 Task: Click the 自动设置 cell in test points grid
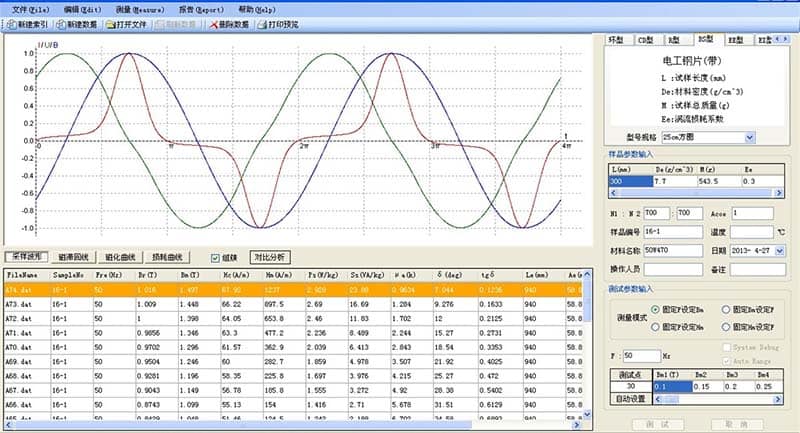tap(631, 399)
